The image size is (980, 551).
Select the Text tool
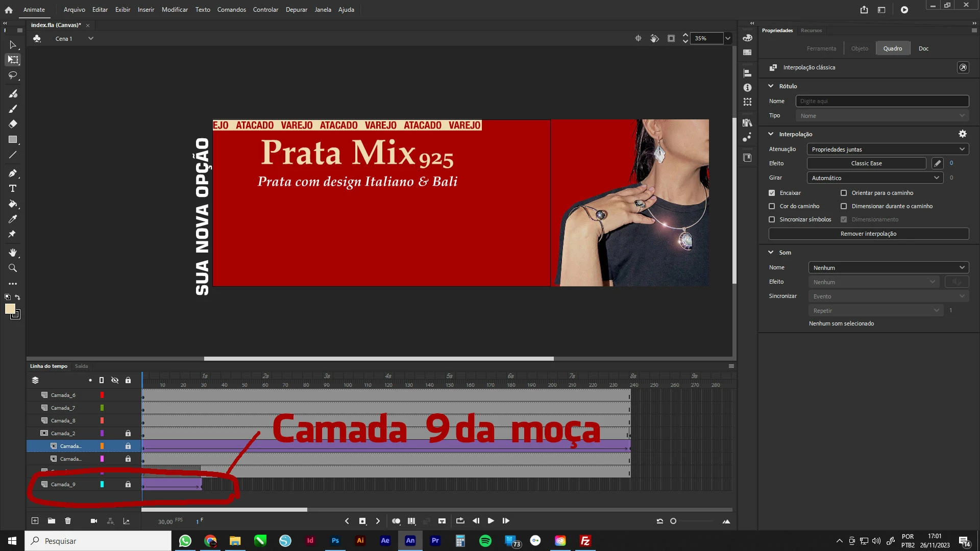(13, 189)
